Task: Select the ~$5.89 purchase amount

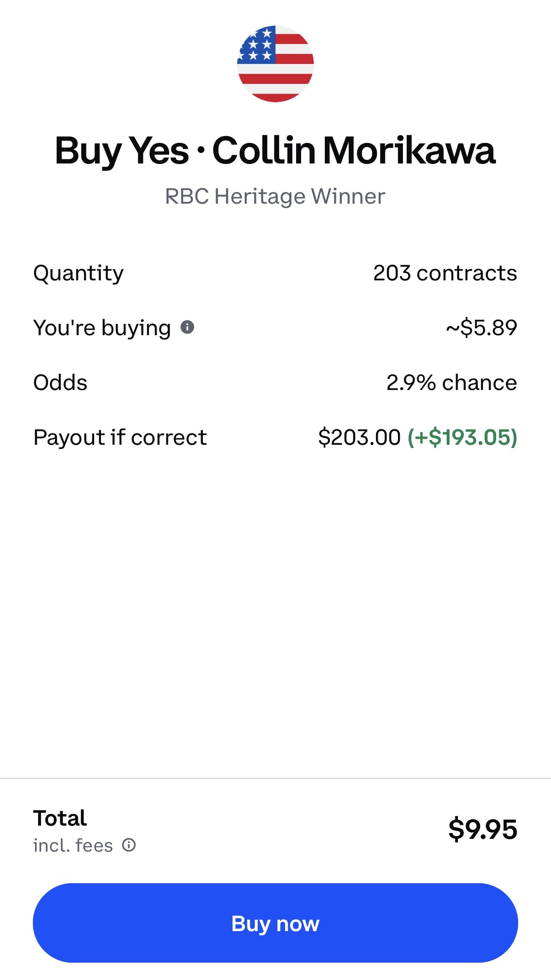Action: 482,327
